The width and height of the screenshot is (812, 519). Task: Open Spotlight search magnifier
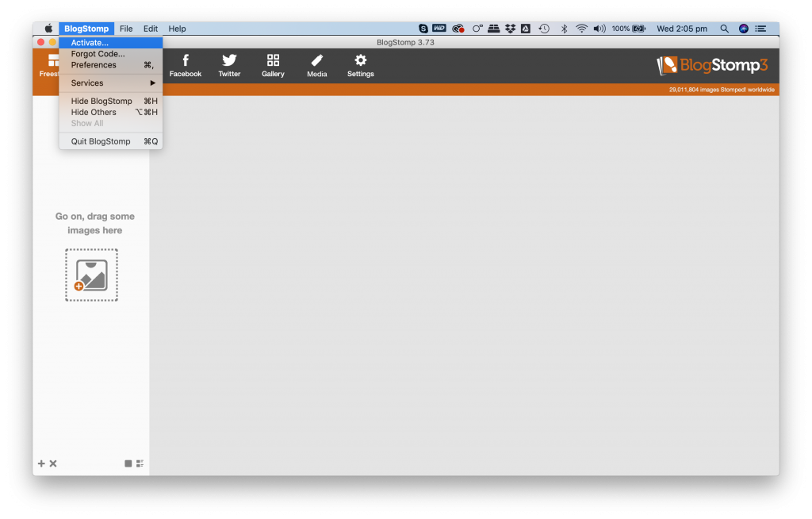point(725,29)
